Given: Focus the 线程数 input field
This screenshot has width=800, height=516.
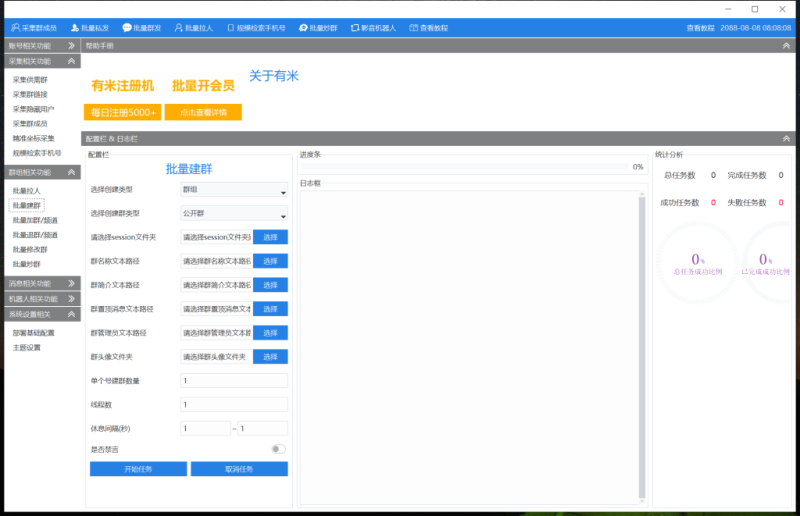Looking at the screenshot, I should click(x=234, y=405).
